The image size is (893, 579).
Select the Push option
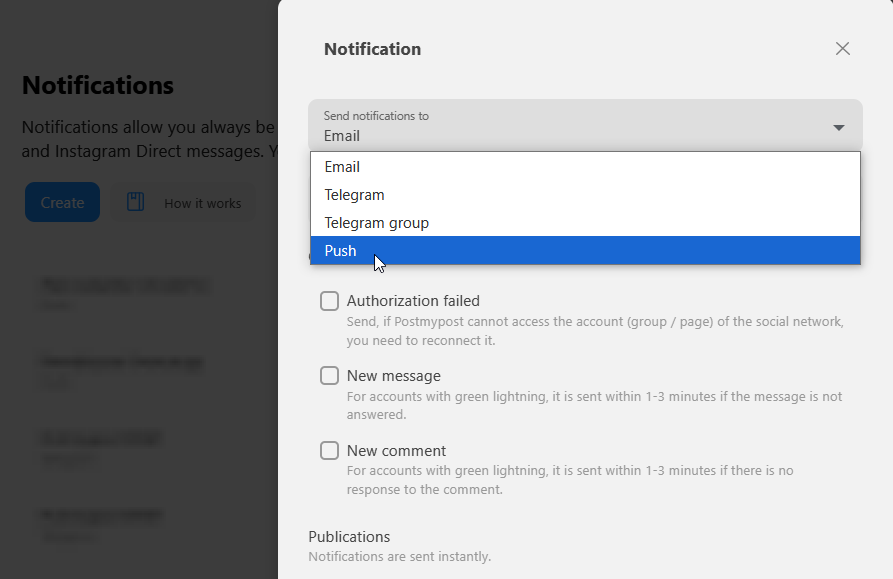tap(585, 251)
